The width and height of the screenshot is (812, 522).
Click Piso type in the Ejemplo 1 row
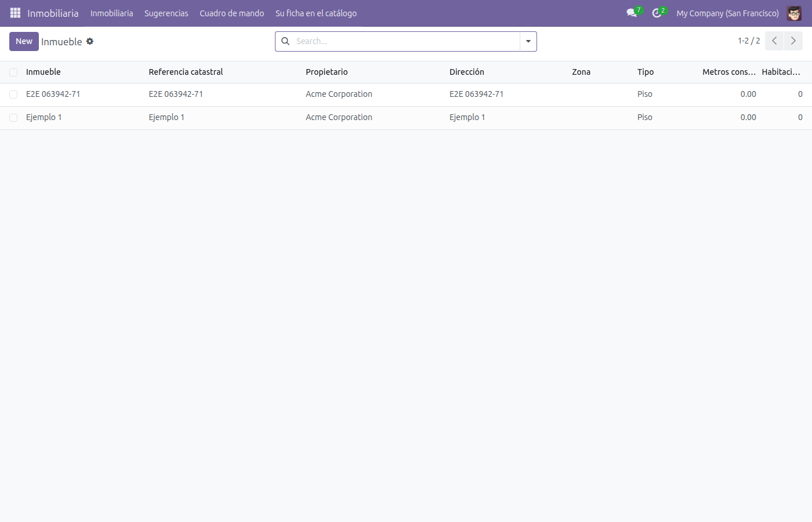click(645, 117)
